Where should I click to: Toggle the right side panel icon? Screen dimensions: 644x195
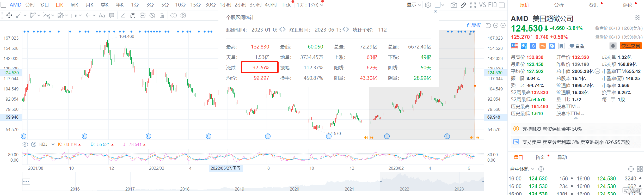[x=502, y=5]
